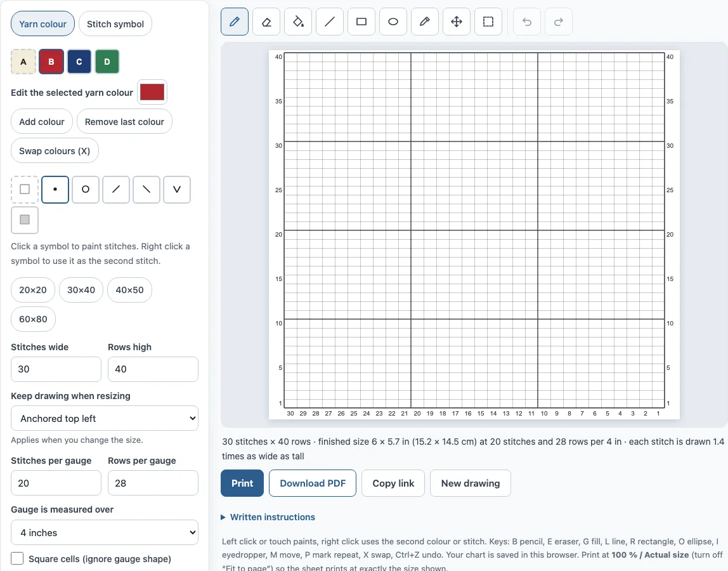Viewport: 728px width, 571px height.
Task: Choose the V stitch symbol
Action: coord(177,190)
